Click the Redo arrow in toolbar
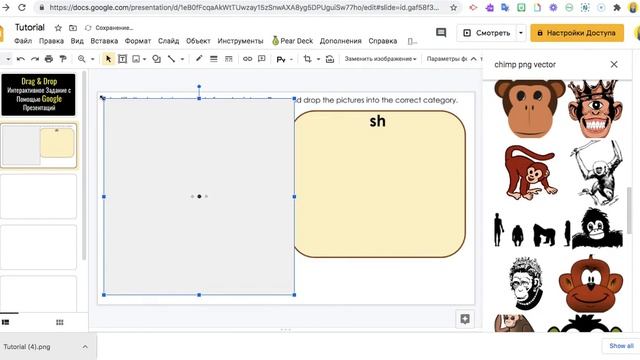Image resolution: width=640 pixels, height=360 pixels. pos(35,59)
